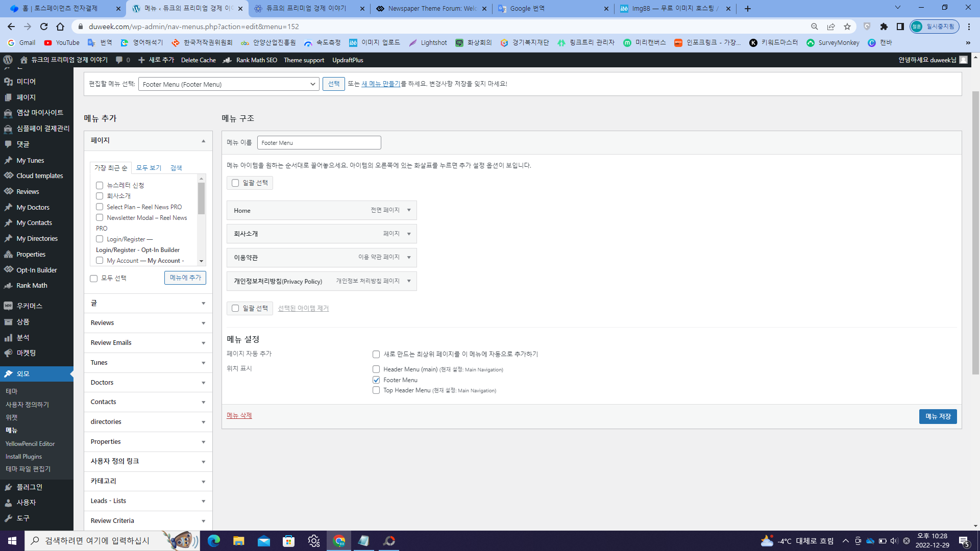The image size is (980, 551).
Task: Check the 뉴스레터 신청 page checkbox
Action: tap(100, 185)
